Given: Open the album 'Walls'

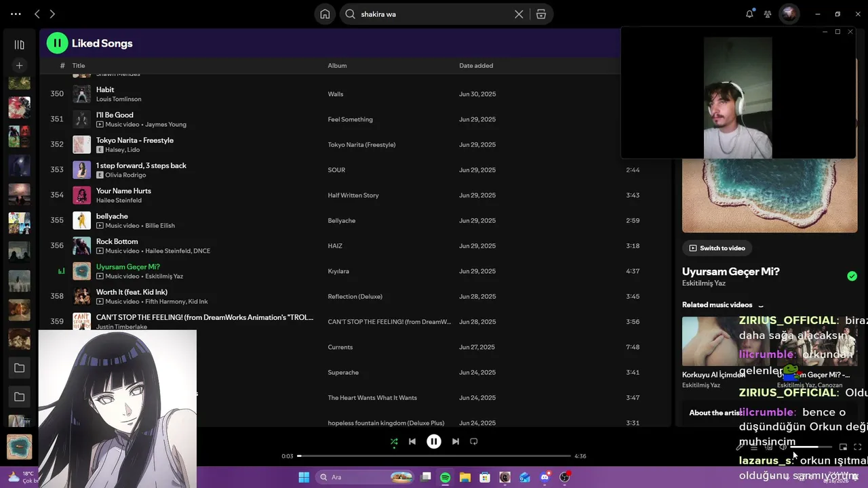Looking at the screenshot, I should [x=336, y=94].
